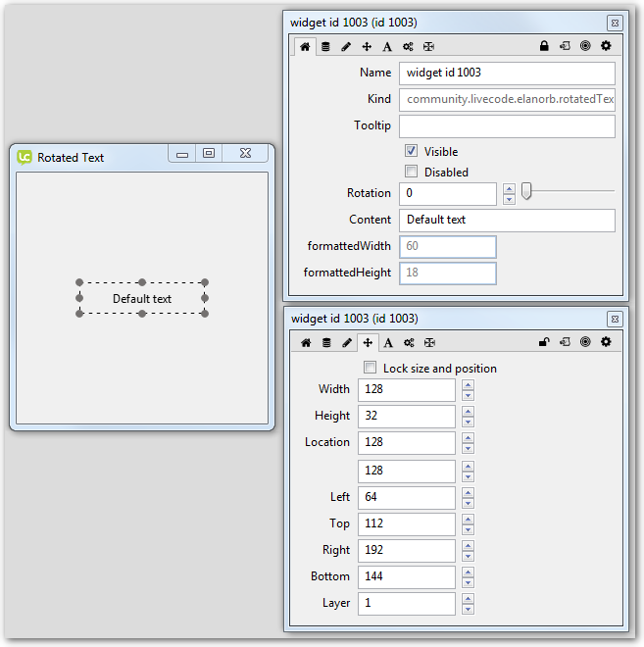644x647 pixels.
Task: Uncheck the Visible checkbox
Action: point(412,151)
